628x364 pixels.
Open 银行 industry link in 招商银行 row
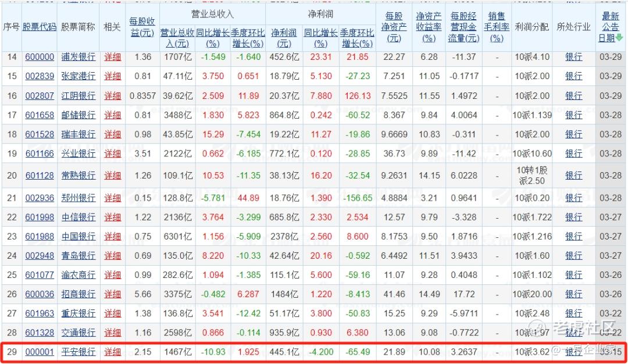coord(573,294)
